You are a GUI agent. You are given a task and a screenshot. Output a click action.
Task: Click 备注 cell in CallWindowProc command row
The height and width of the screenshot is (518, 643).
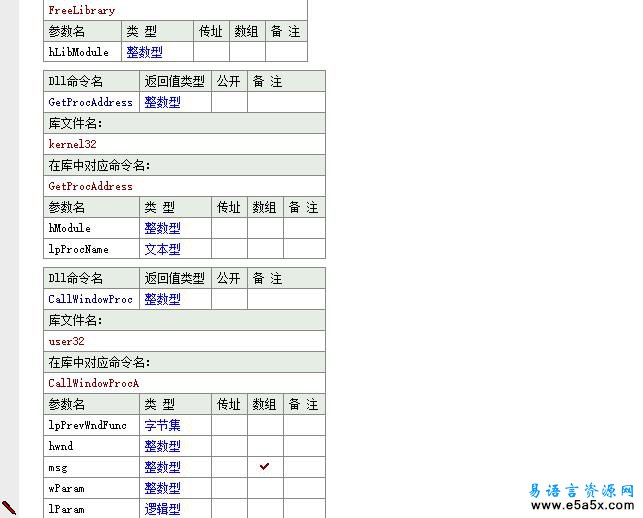pos(286,299)
